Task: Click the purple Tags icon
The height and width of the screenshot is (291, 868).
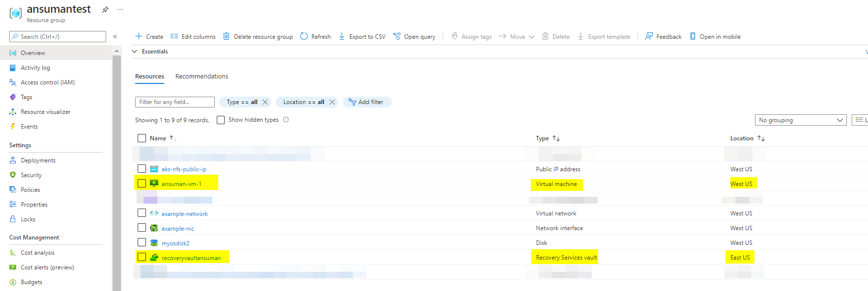Action: [x=13, y=97]
